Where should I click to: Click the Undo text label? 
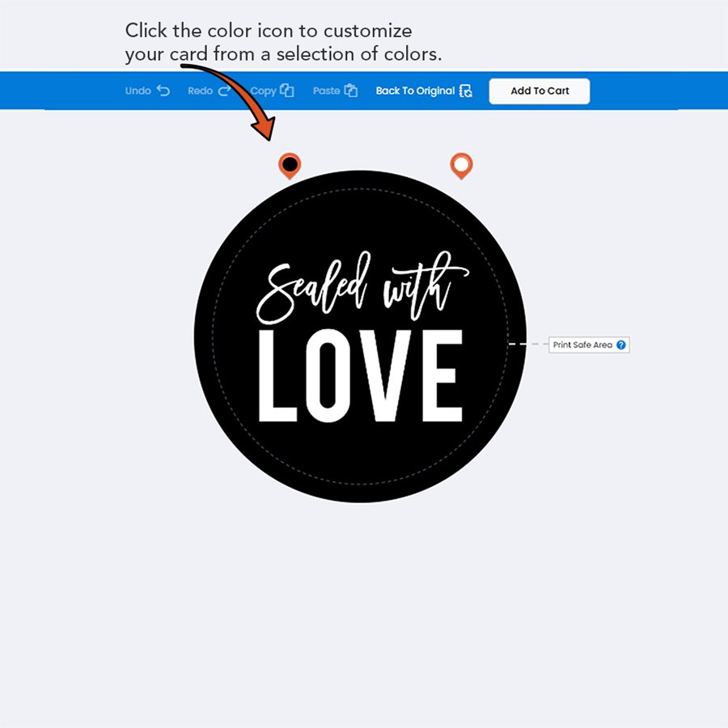[138, 91]
